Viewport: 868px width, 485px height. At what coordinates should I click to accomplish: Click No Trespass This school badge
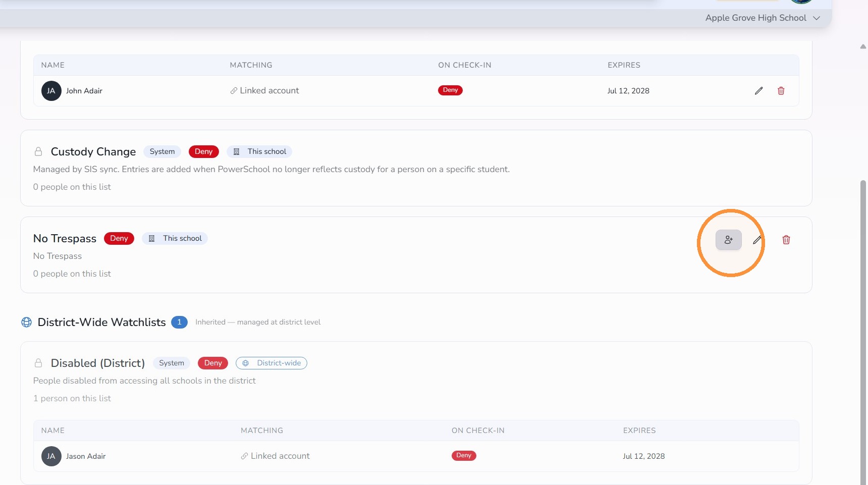[175, 238]
